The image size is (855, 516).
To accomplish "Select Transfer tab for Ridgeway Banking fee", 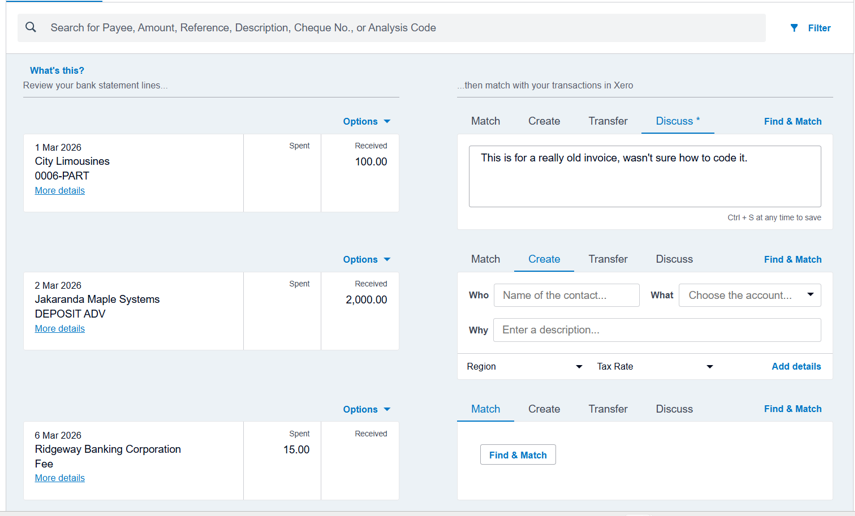I will click(607, 409).
